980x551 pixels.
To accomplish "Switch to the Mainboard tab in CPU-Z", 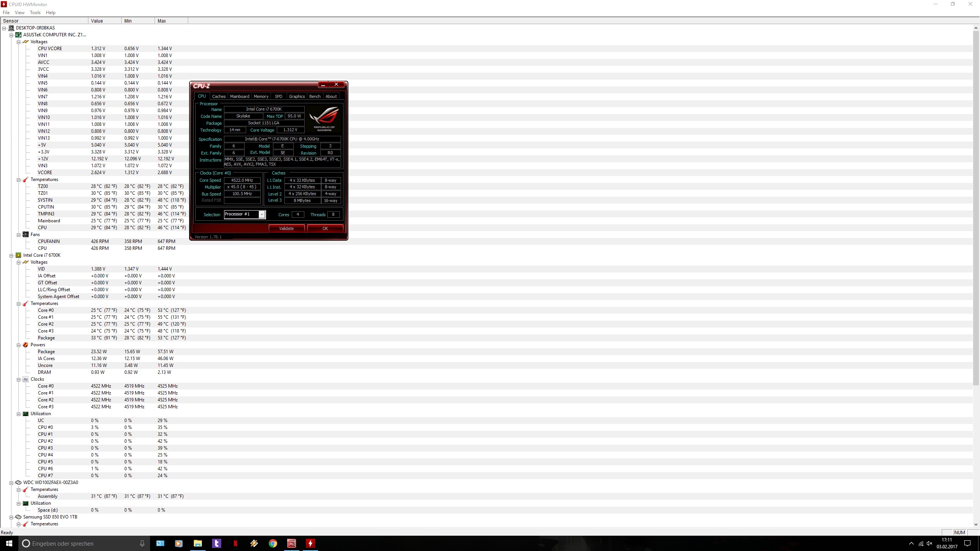I will click(x=239, y=96).
